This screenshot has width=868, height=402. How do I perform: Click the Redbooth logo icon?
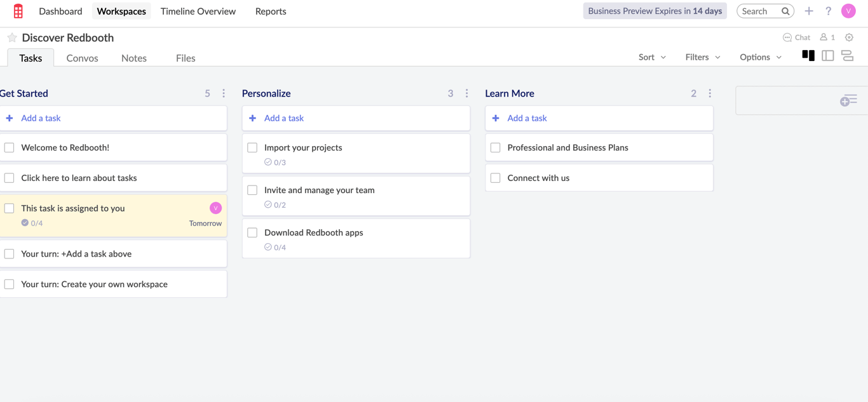[x=18, y=11]
